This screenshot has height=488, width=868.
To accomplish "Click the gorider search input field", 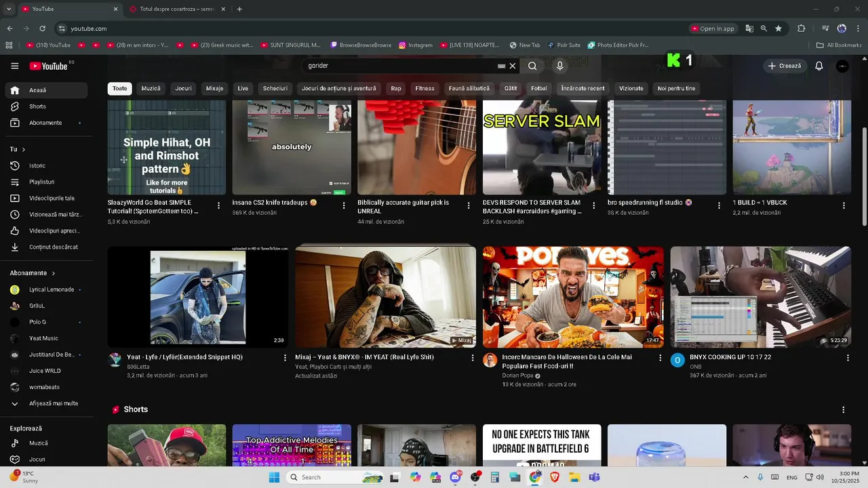I will (400, 66).
